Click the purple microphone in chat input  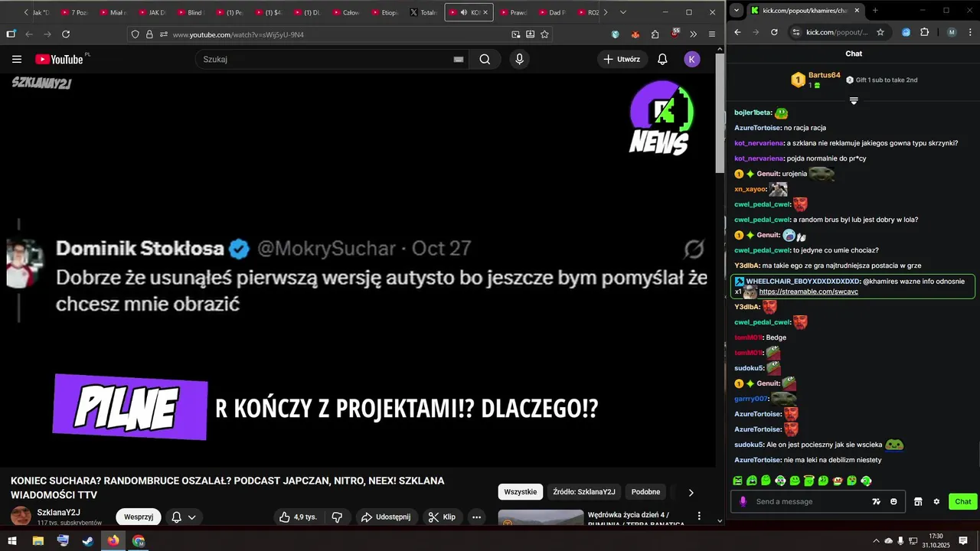(x=742, y=501)
